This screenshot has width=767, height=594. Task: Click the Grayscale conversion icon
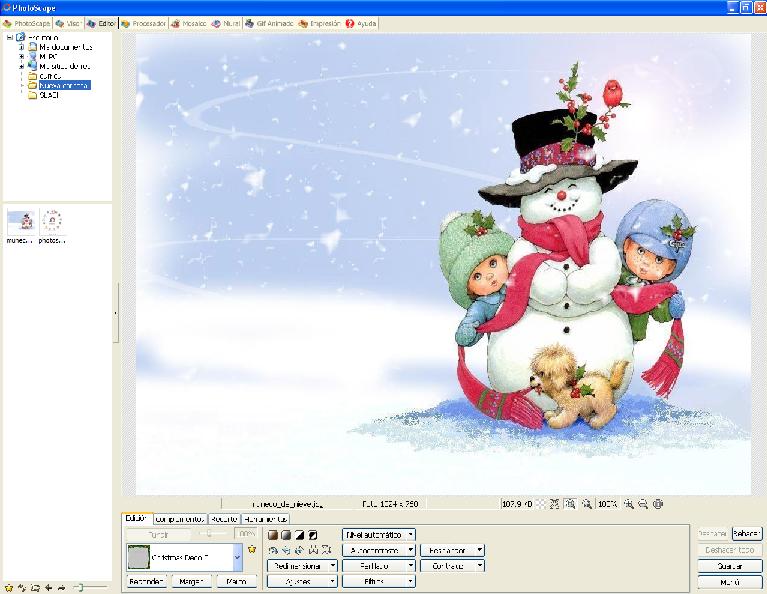coord(286,535)
